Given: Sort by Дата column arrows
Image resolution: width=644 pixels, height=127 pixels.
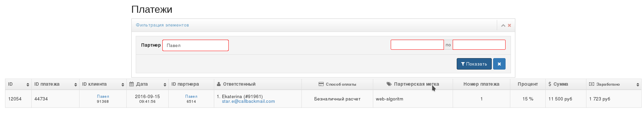Looking at the screenshot, I should point(165,85).
